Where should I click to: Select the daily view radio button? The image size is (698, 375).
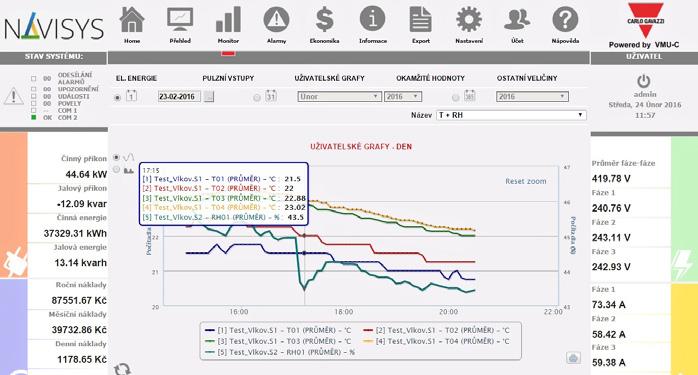coord(118,98)
